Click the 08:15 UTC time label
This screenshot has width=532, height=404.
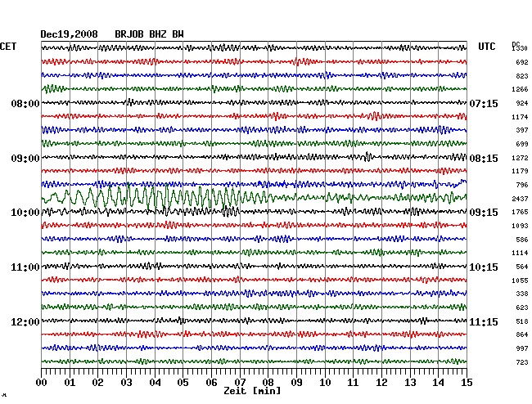(484, 159)
